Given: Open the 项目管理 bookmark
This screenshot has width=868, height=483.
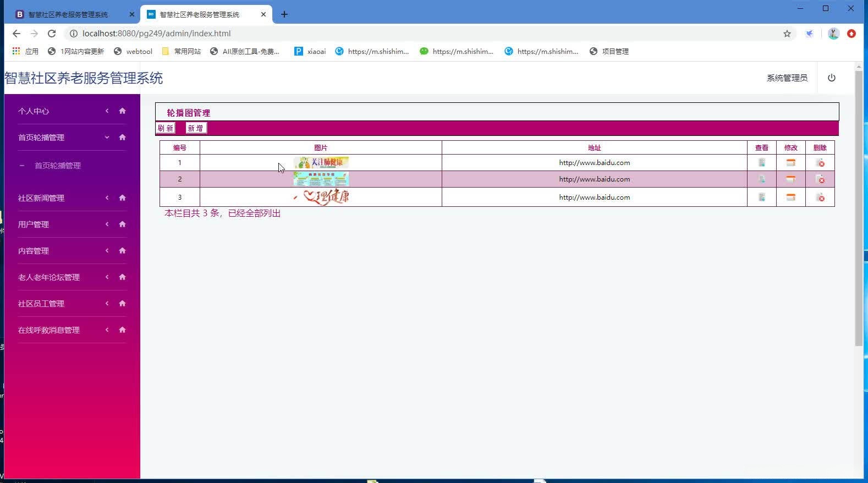Looking at the screenshot, I should 609,51.
